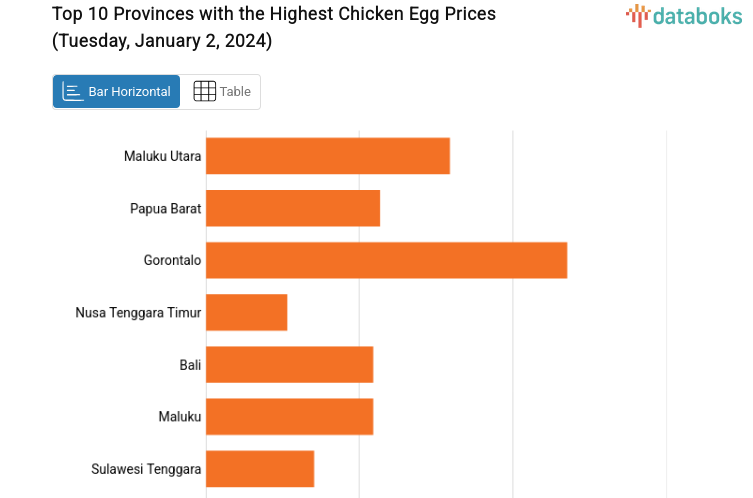Switch to Table view

coord(222,92)
